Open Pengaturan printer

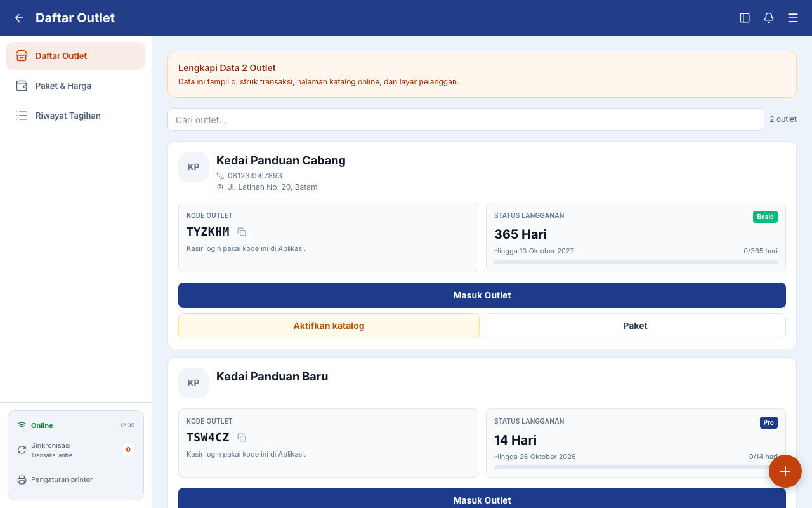coord(62,479)
